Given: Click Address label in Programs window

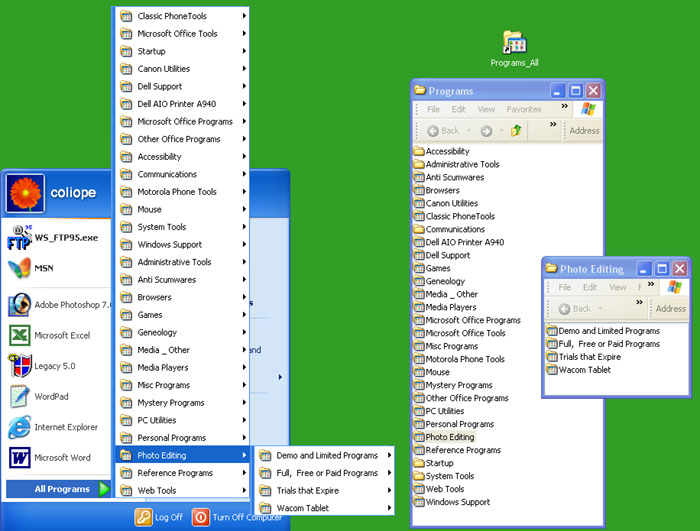Looking at the screenshot, I should tap(584, 131).
